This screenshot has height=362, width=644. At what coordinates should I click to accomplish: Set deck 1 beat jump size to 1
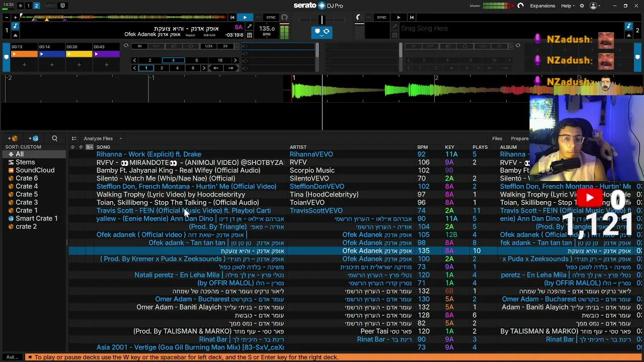[146, 68]
